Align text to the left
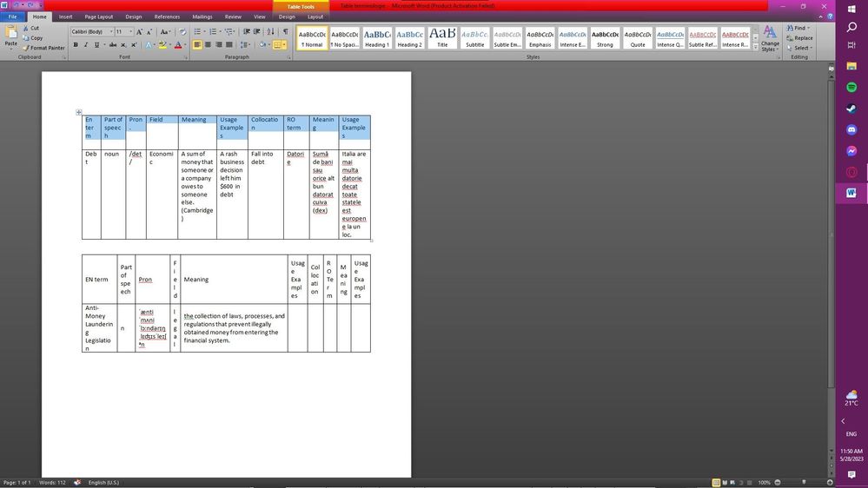 click(x=197, y=45)
